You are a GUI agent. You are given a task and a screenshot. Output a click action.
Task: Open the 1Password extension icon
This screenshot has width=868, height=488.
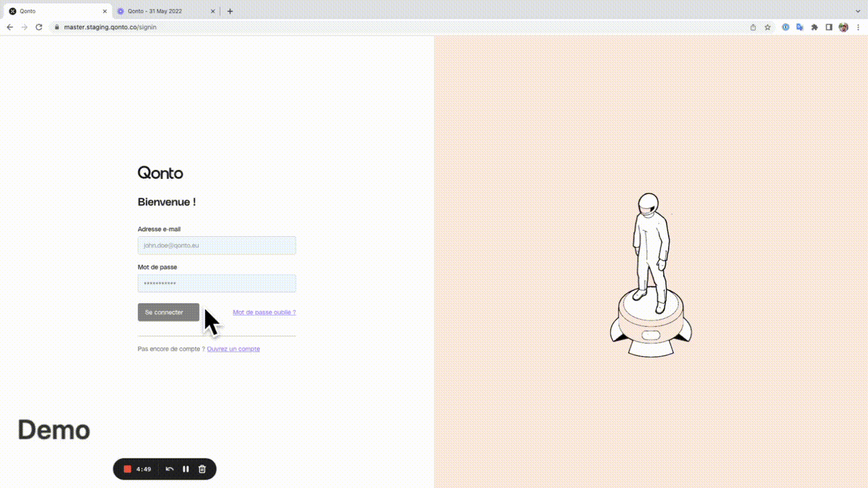tap(785, 27)
